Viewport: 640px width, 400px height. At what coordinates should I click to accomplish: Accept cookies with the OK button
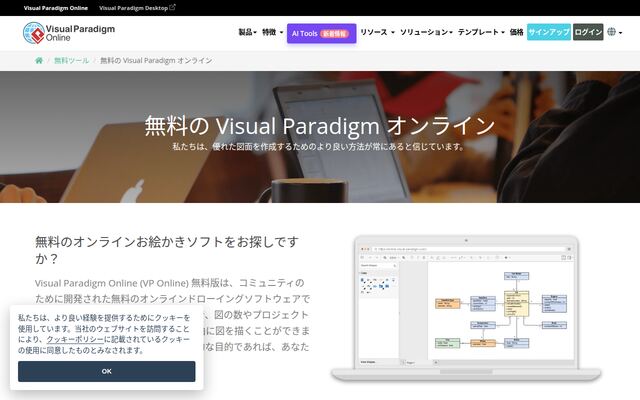pyautogui.click(x=107, y=371)
